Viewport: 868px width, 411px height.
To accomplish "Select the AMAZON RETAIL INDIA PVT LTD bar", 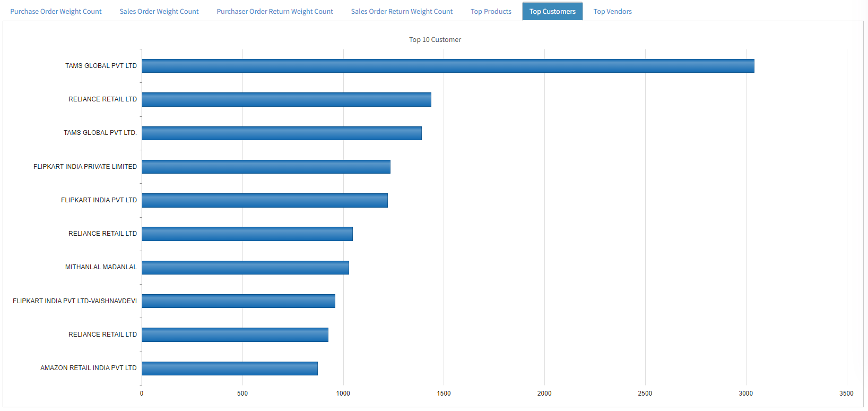I will tap(230, 369).
